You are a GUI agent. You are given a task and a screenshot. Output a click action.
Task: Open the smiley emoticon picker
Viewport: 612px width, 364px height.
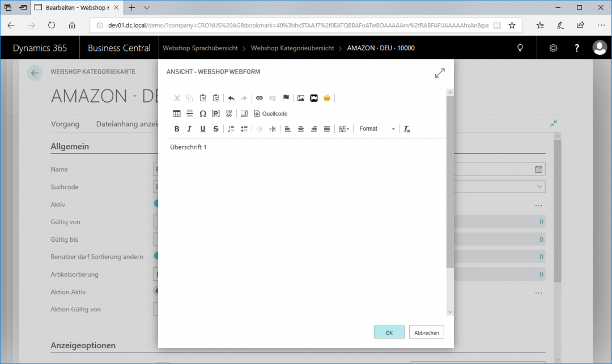[327, 98]
